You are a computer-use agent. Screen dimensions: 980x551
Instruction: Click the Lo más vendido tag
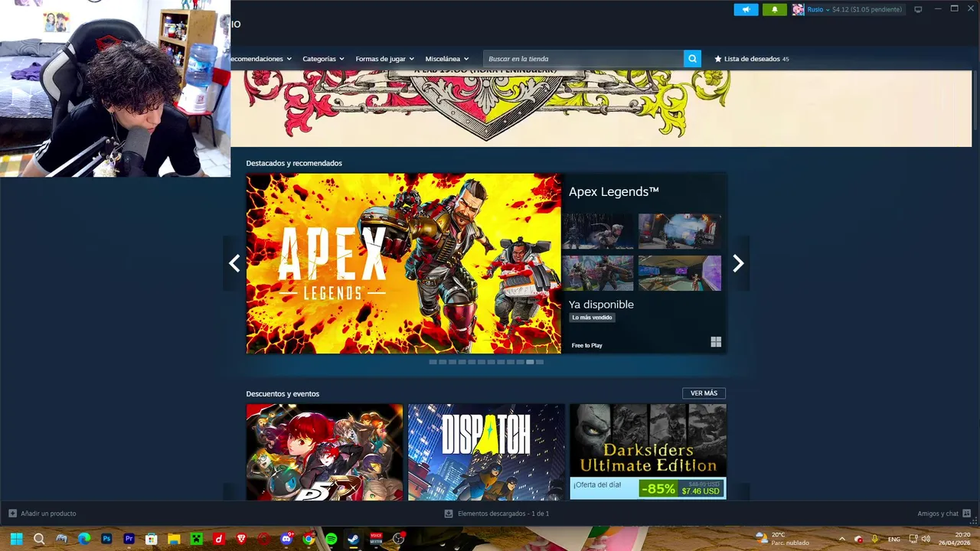[x=593, y=318]
